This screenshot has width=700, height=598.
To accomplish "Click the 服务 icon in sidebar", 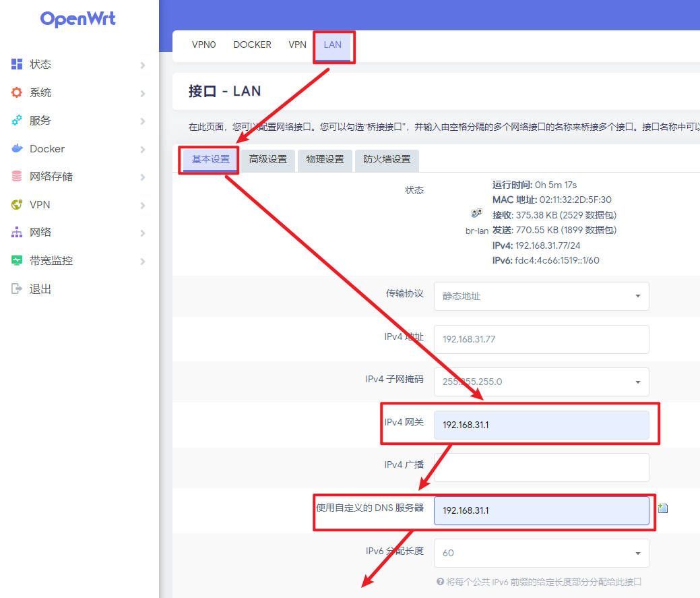I will [x=17, y=121].
